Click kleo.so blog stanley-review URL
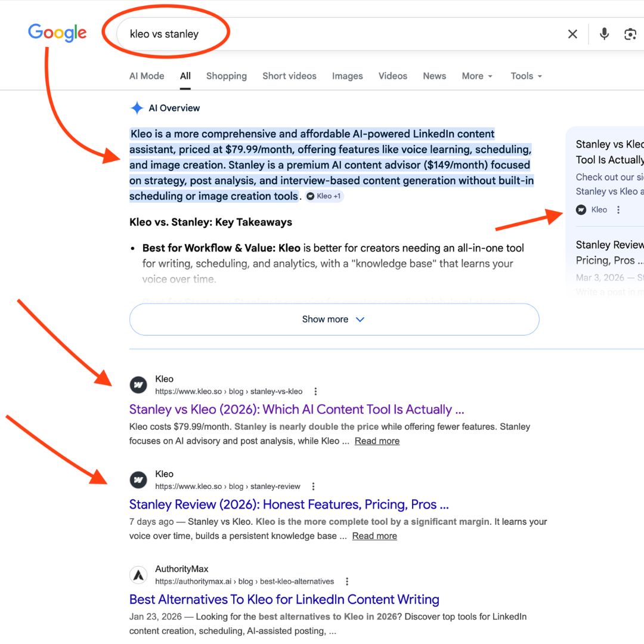 tap(228, 487)
